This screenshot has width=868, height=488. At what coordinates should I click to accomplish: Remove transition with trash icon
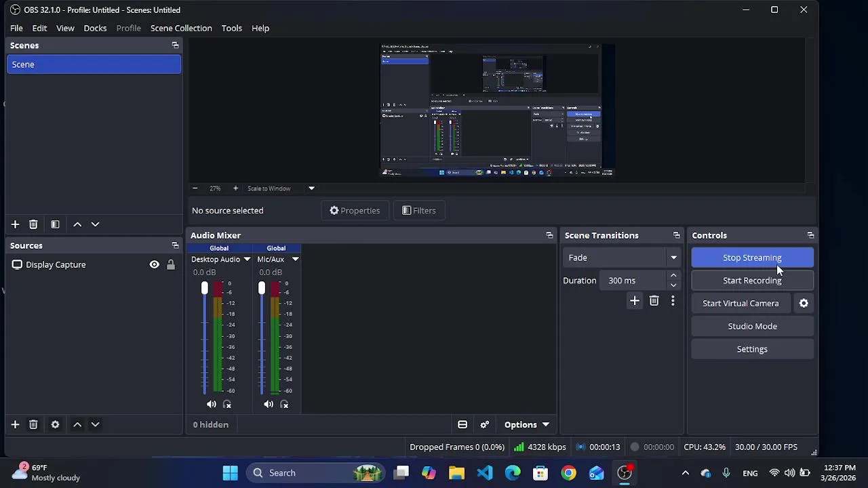point(654,301)
